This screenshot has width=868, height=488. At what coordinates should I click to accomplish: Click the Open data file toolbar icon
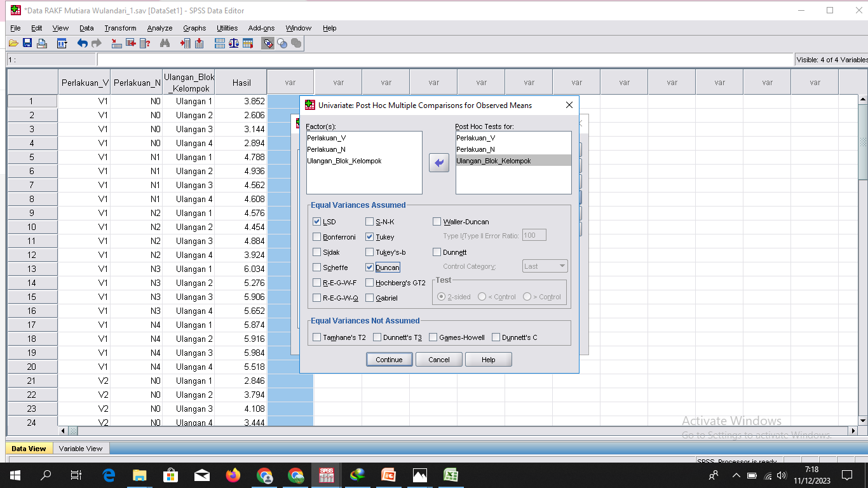pos(13,43)
